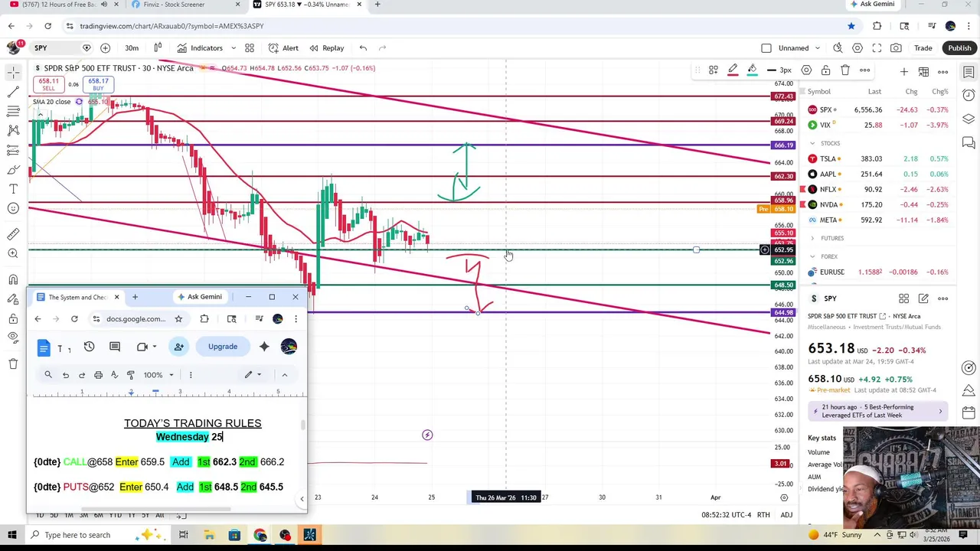Open the emoji/icons drawing tool
Screen dimensions: 980x551
point(13,208)
